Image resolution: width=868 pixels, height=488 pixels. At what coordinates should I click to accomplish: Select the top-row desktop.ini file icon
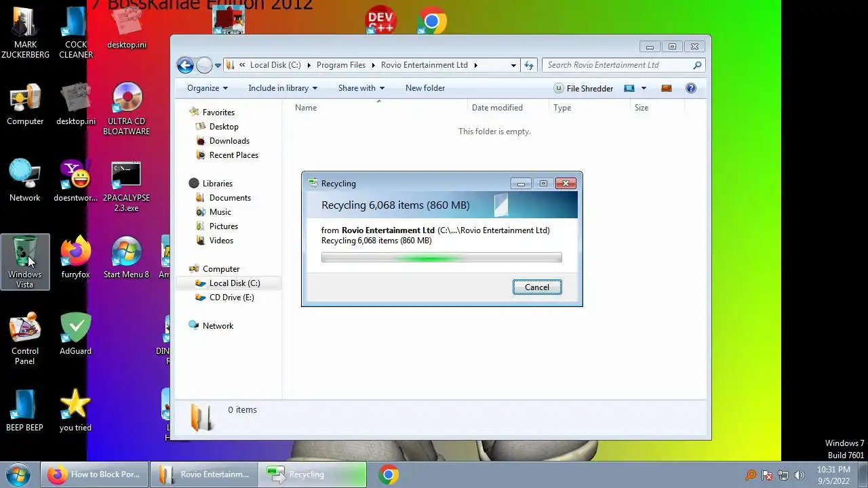[x=126, y=28]
